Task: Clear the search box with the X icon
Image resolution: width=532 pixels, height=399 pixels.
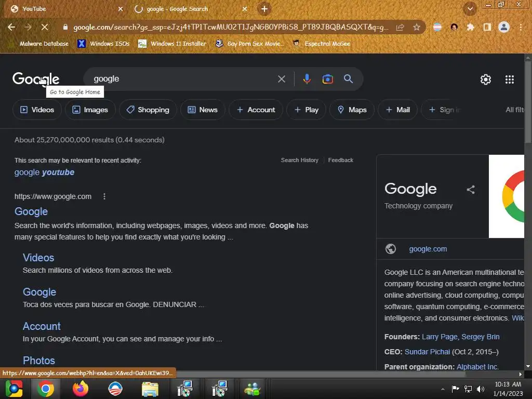Action: point(281,79)
